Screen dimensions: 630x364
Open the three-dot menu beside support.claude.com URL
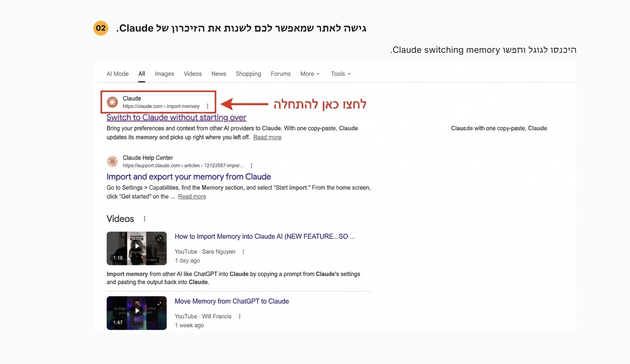[x=251, y=165]
